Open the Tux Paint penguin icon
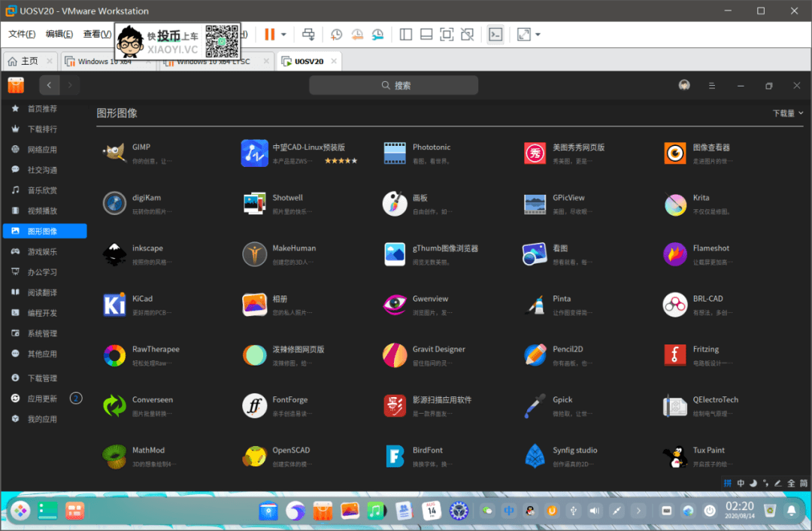This screenshot has width=812, height=531. pyautogui.click(x=675, y=456)
